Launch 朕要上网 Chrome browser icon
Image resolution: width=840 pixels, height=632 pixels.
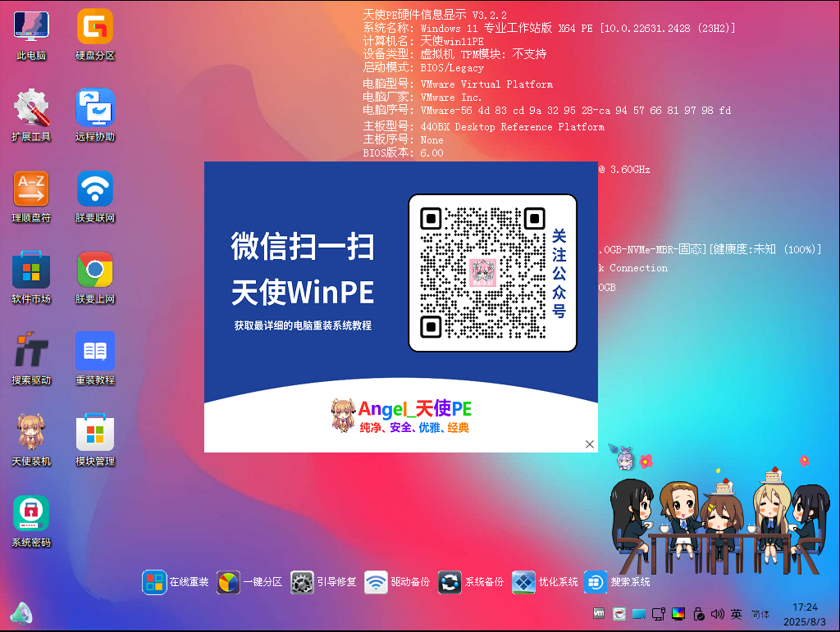pos(95,278)
